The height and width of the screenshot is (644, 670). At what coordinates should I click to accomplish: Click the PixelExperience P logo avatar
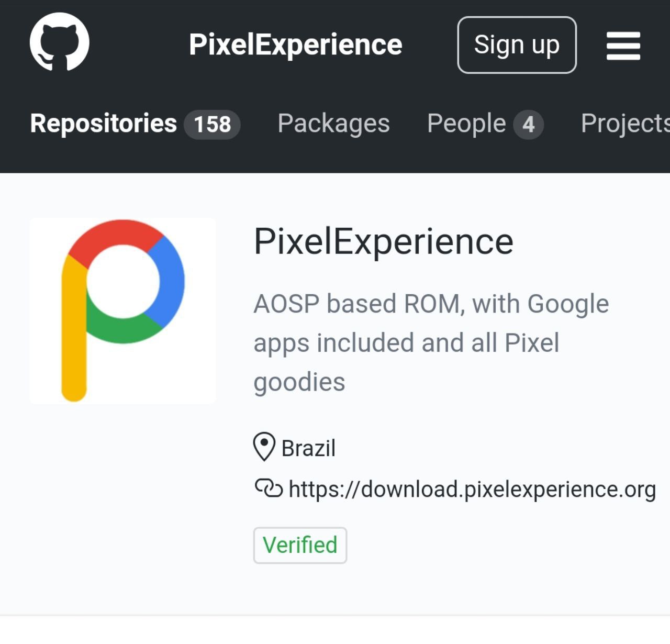(x=122, y=311)
